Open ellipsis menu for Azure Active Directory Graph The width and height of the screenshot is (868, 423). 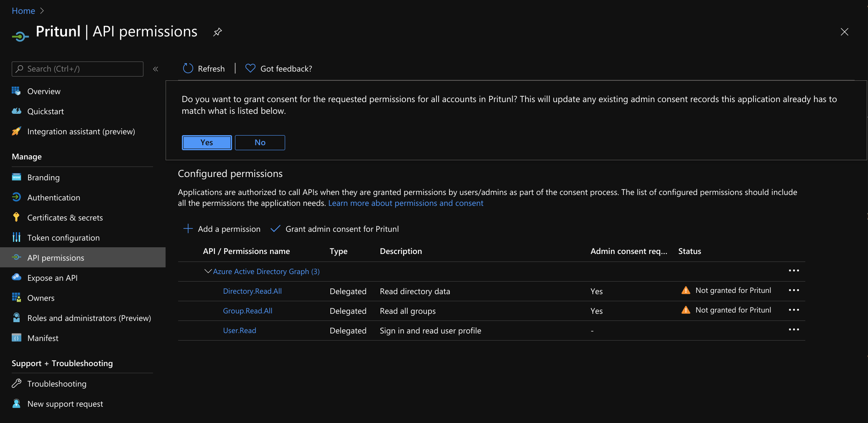click(794, 271)
